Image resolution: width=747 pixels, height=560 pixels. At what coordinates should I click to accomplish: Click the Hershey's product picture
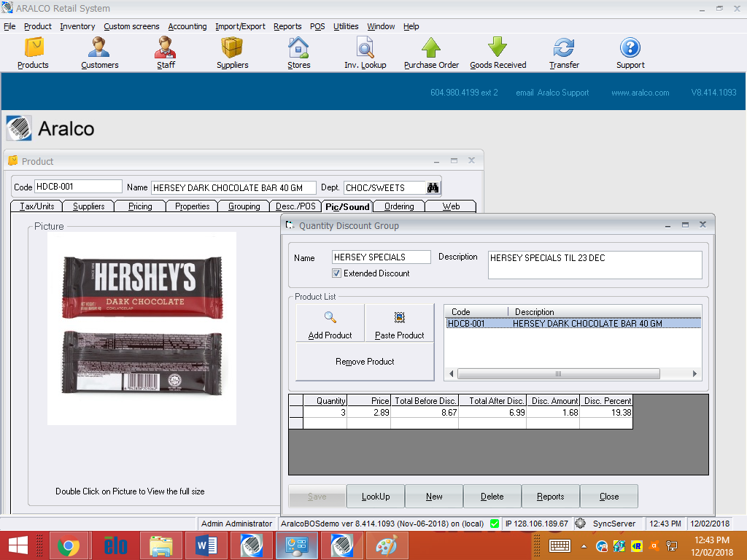[142, 328]
